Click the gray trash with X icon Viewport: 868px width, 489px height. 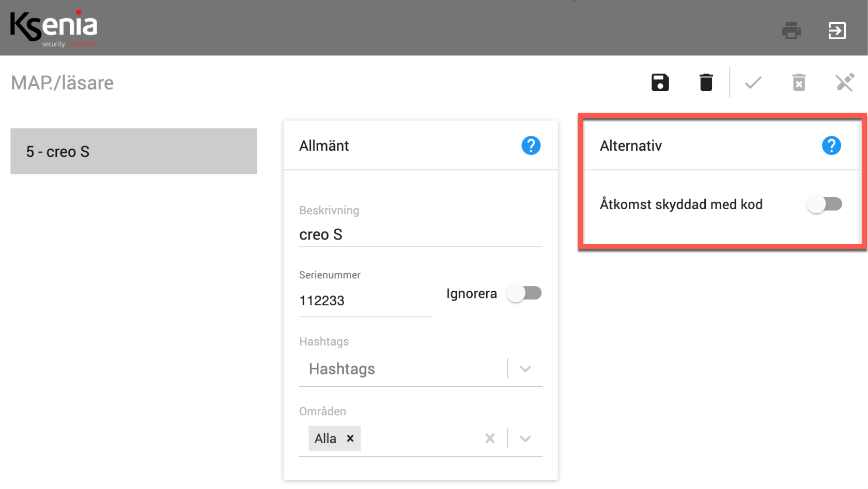799,83
